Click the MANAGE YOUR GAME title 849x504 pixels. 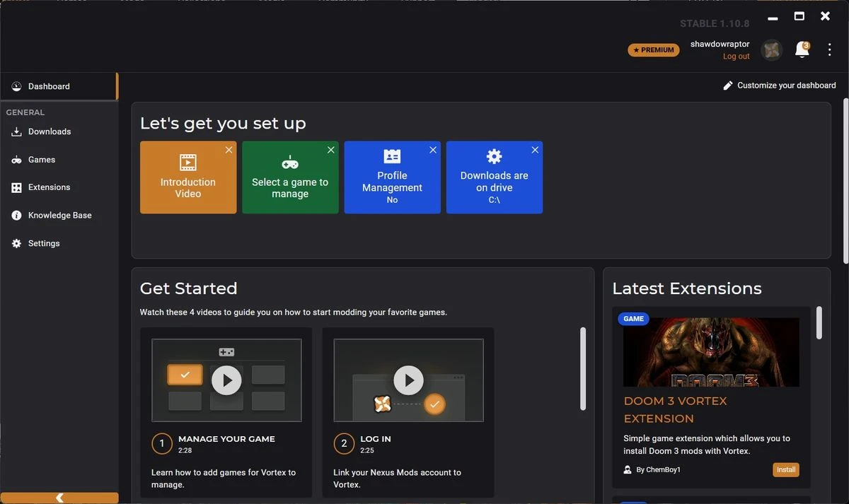coord(226,439)
